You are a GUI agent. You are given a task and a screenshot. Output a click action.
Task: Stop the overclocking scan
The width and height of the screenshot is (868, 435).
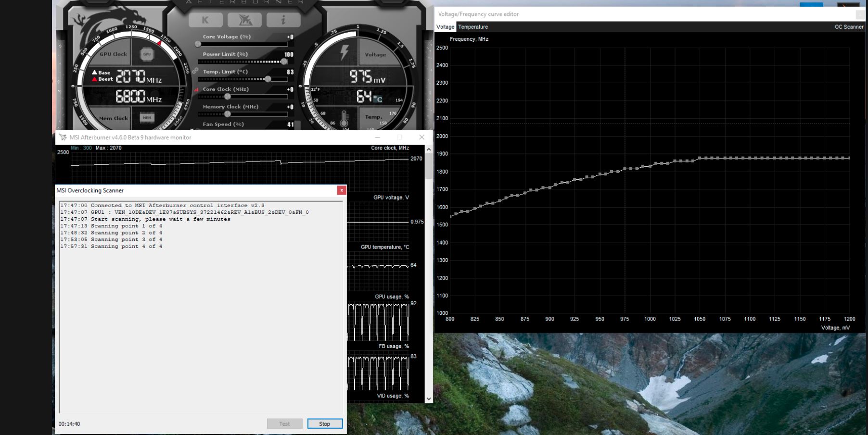[x=325, y=423]
